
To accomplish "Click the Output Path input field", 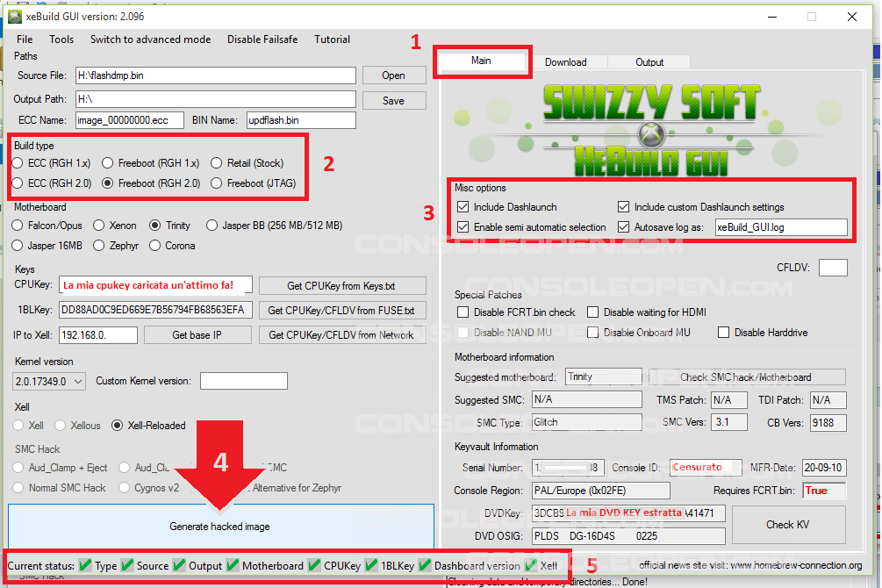I will tap(215, 99).
